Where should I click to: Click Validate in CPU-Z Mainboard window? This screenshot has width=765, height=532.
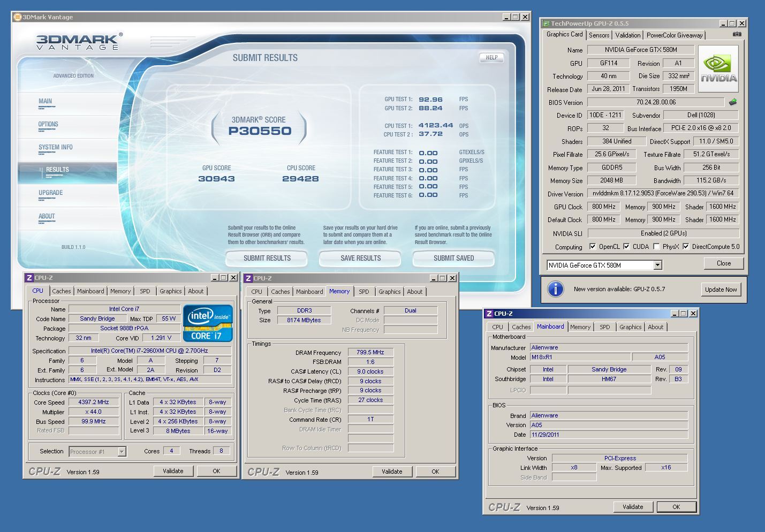click(633, 507)
